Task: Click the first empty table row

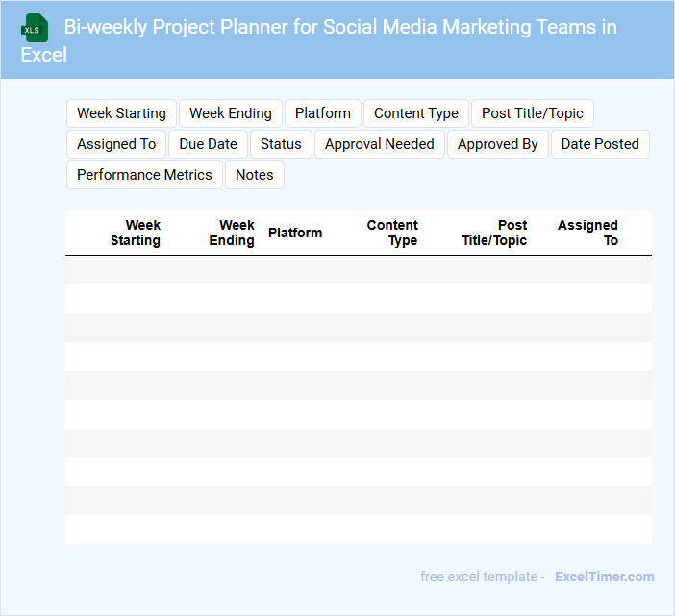Action: pyautogui.click(x=359, y=270)
